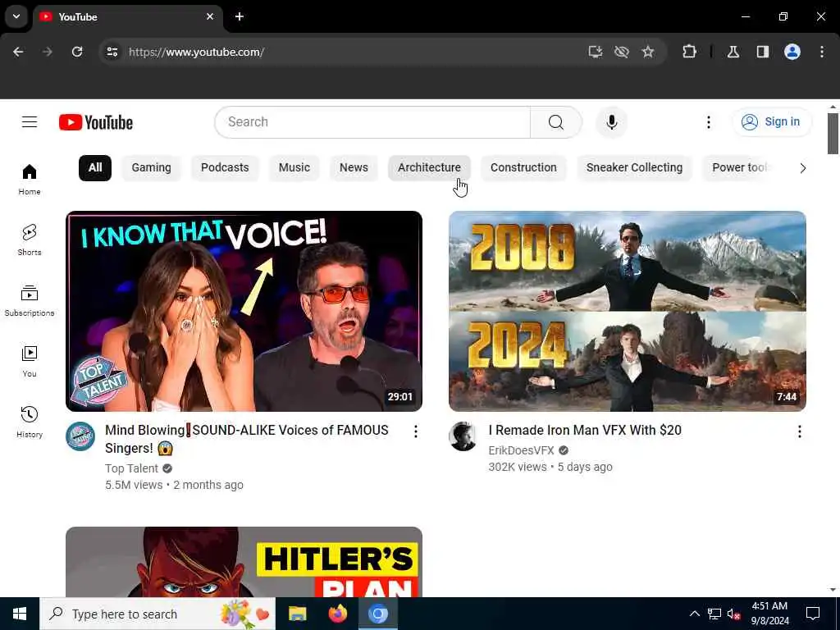
Task: Open the Mind Blowing SOUND-ALIKE Voices video title
Action: tap(246, 439)
